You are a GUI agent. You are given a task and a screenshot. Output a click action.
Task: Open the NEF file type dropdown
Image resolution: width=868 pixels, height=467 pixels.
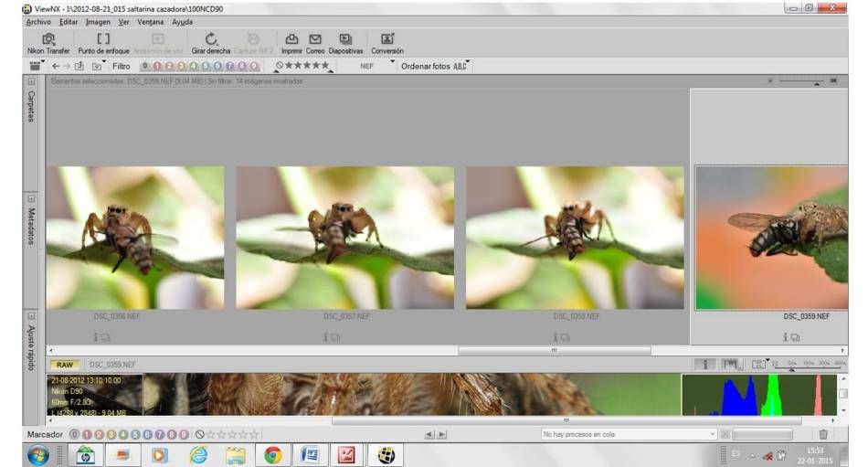(x=376, y=66)
